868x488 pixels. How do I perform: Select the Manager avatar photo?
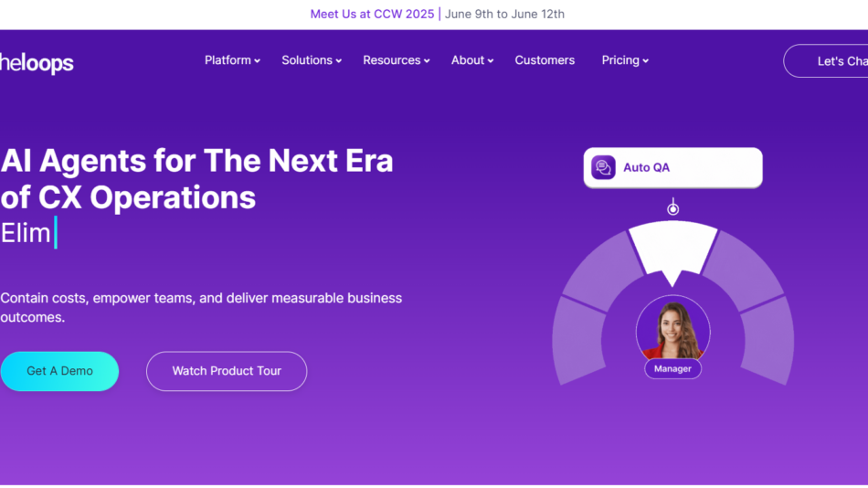(672, 329)
